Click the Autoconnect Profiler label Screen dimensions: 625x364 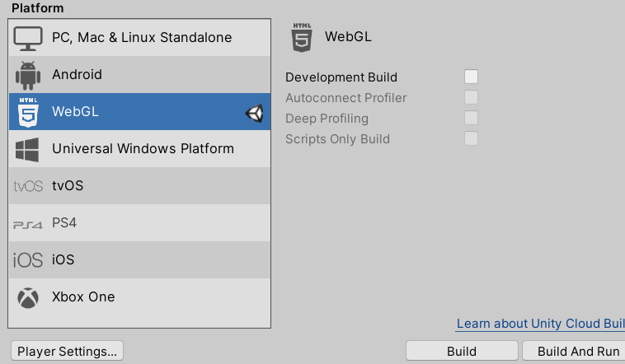pos(346,97)
